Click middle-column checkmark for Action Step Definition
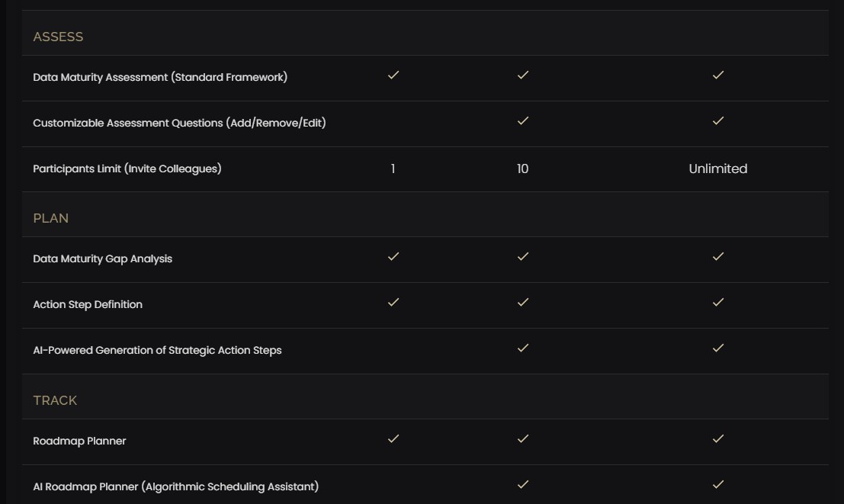The width and height of the screenshot is (844, 504). coord(523,302)
